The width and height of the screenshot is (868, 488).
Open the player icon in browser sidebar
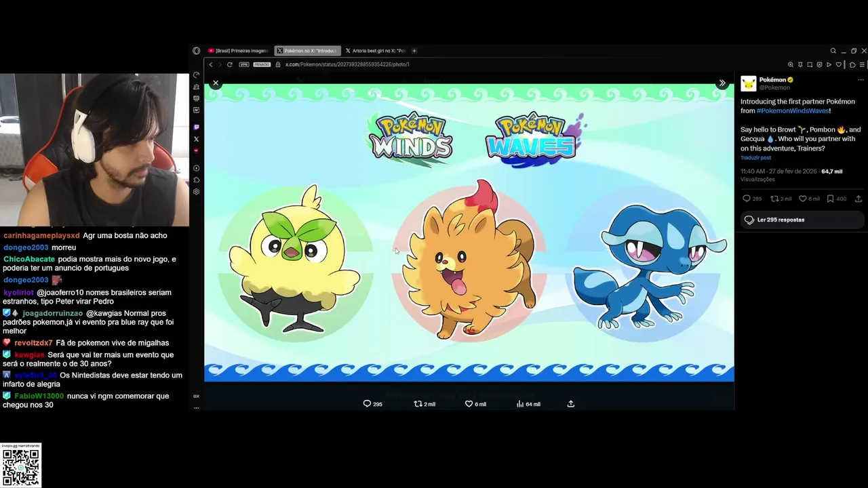coord(196,168)
